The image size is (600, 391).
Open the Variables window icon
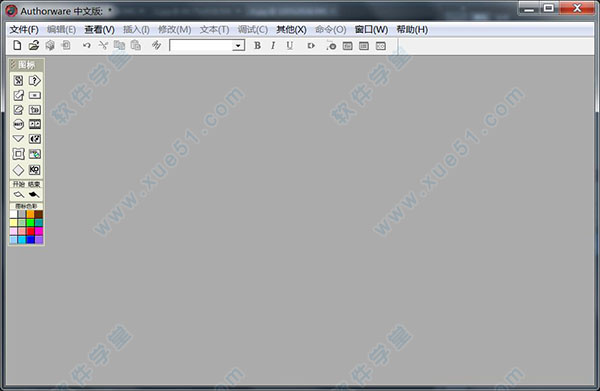pyautogui.click(x=364, y=46)
